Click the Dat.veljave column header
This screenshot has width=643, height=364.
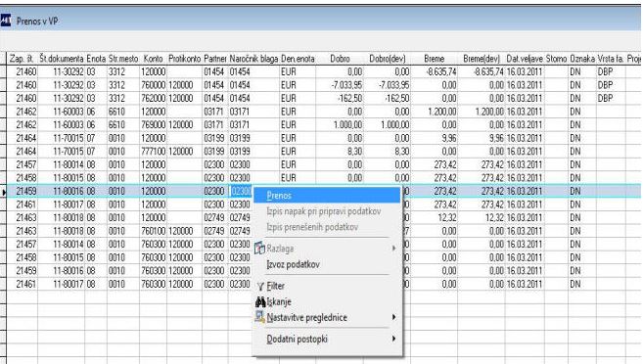coord(525,59)
